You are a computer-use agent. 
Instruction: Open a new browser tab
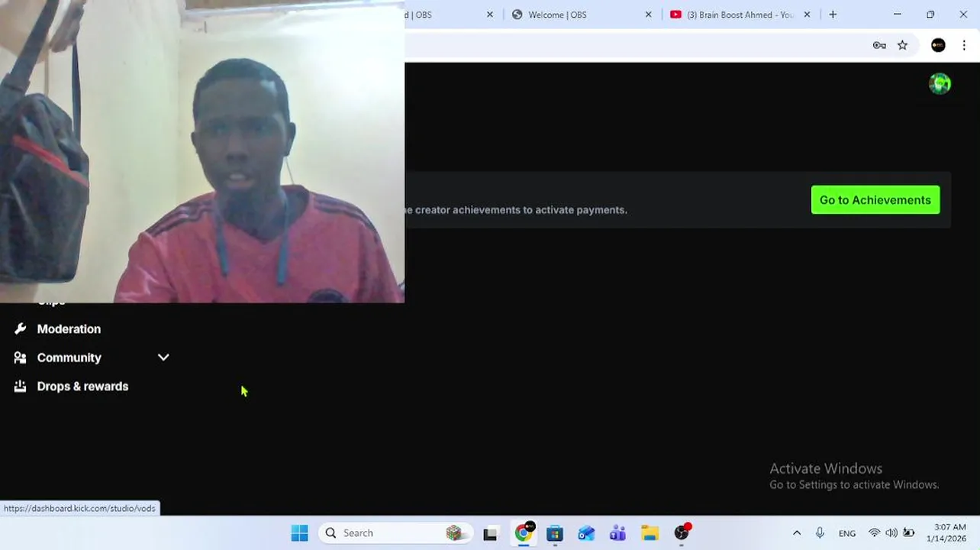833,15
